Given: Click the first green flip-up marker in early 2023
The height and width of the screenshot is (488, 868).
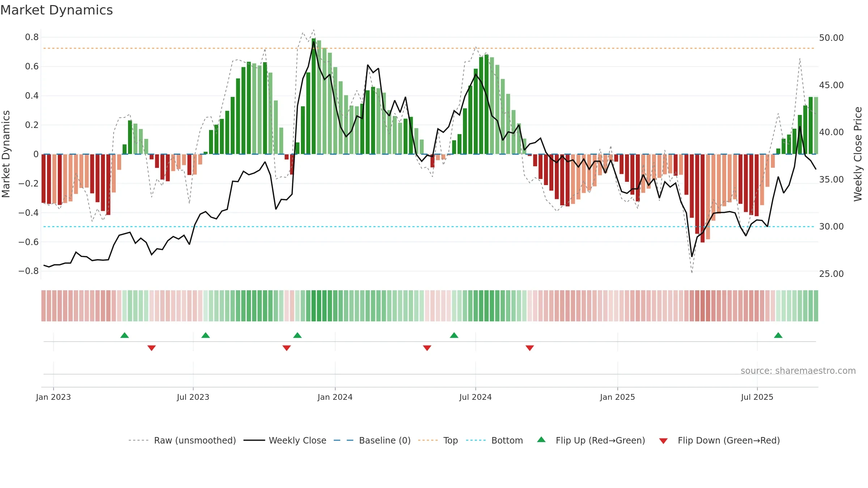Looking at the screenshot, I should click(x=124, y=335).
